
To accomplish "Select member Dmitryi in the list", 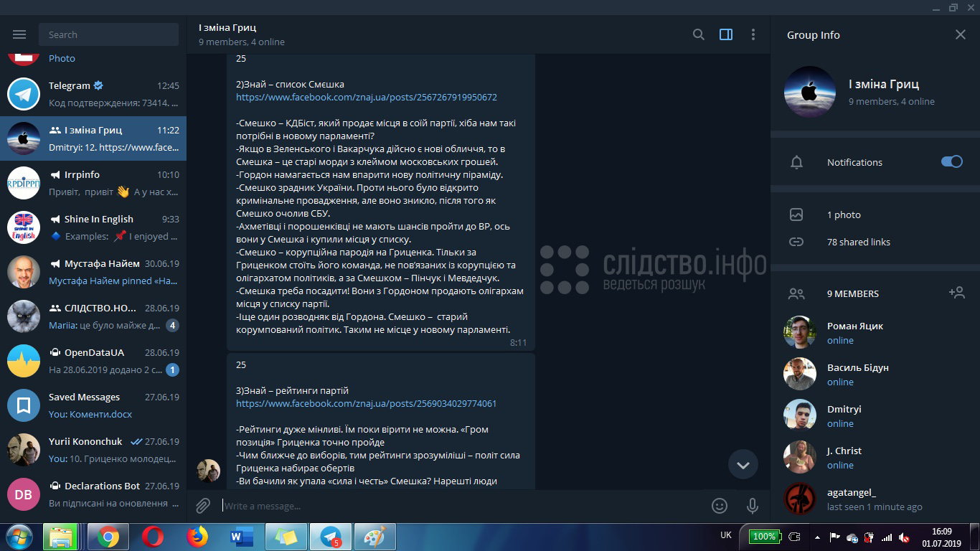I will [x=875, y=415].
